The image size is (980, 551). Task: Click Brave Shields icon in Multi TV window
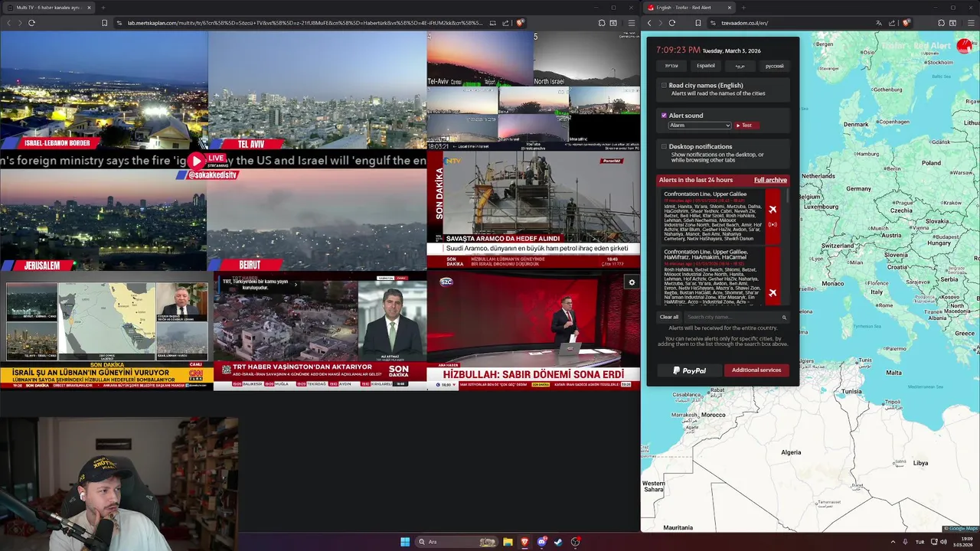coord(520,23)
